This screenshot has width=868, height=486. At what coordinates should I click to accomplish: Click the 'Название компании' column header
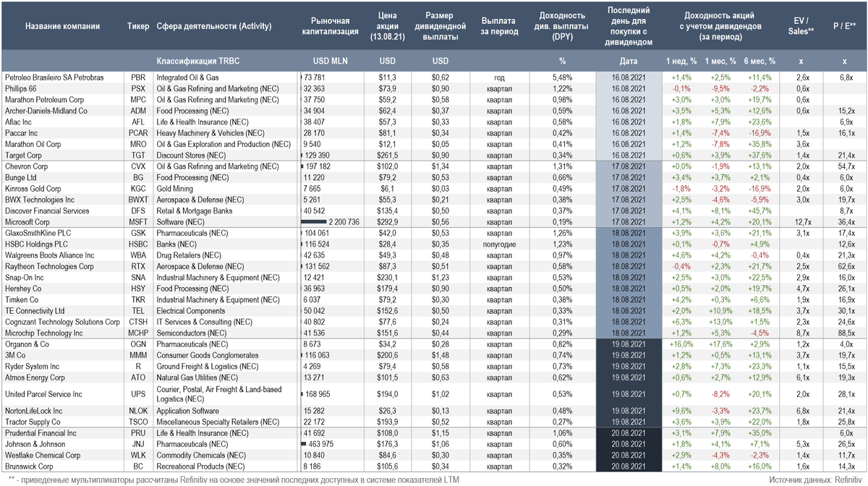point(63,26)
